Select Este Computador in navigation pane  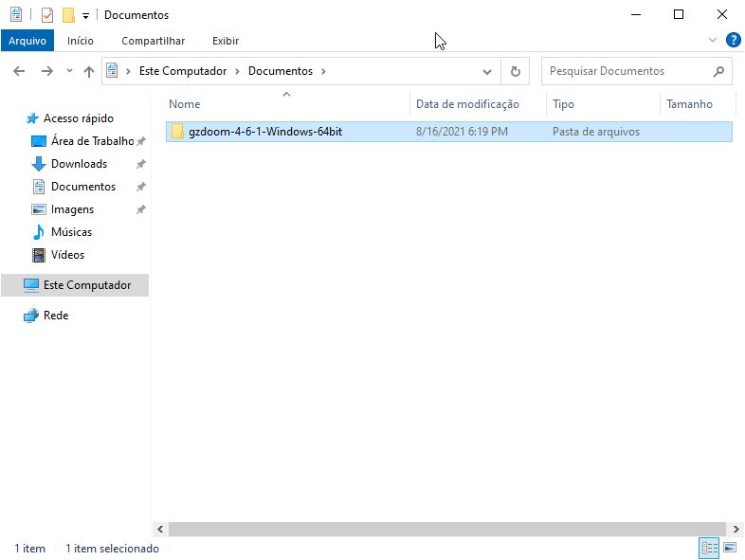75,285
